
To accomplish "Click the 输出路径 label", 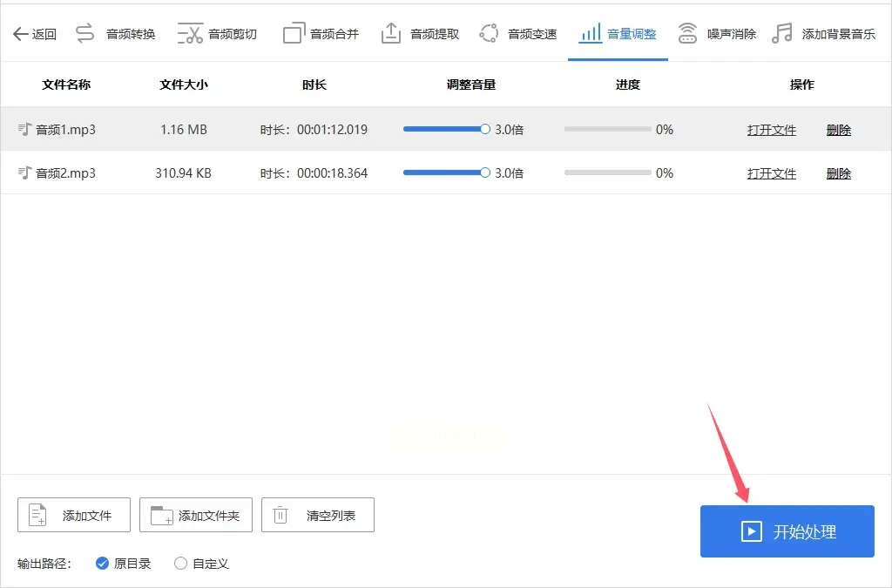I will coord(44,564).
